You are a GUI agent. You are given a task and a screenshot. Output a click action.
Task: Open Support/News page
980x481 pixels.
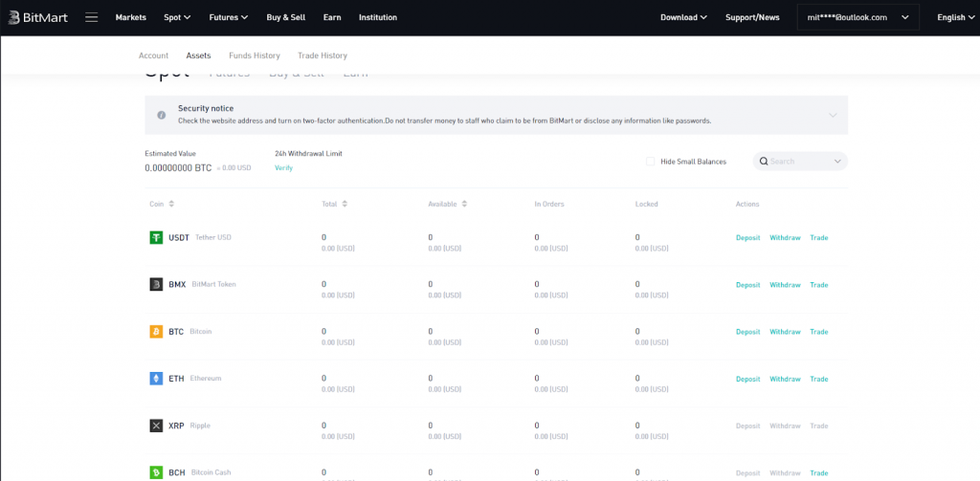[752, 17]
